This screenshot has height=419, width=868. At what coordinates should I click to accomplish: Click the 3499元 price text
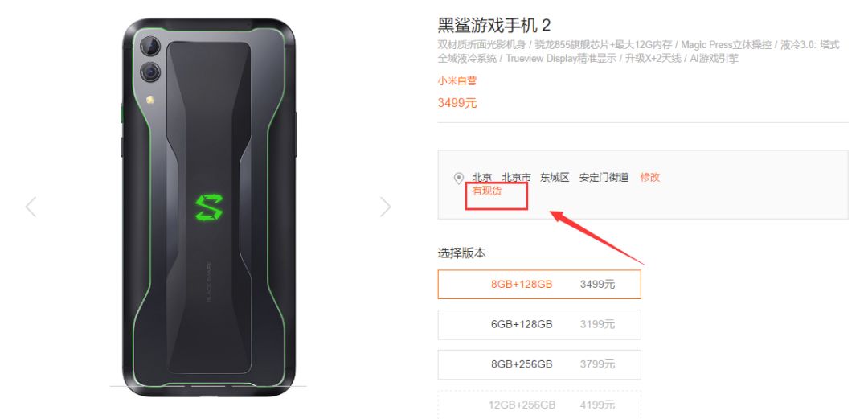[457, 102]
